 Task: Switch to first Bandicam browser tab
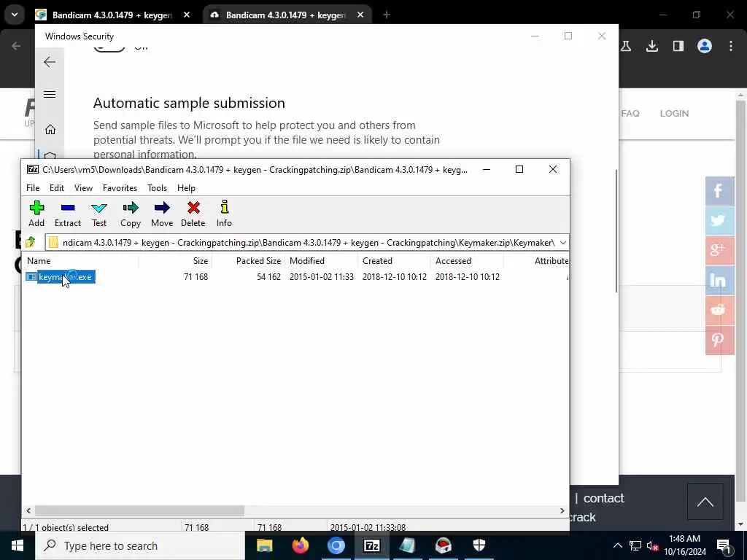113,15
